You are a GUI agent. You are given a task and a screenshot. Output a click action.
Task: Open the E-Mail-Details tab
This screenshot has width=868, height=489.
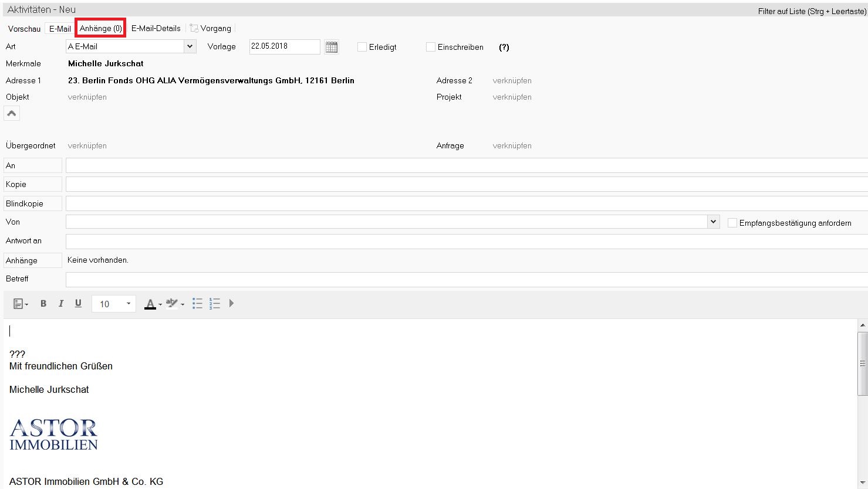[x=156, y=28]
